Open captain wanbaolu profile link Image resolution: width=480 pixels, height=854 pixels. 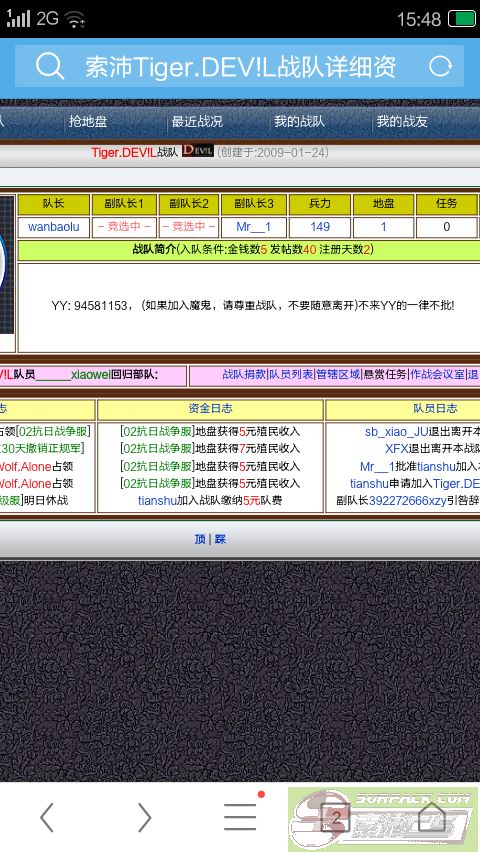(x=53, y=227)
